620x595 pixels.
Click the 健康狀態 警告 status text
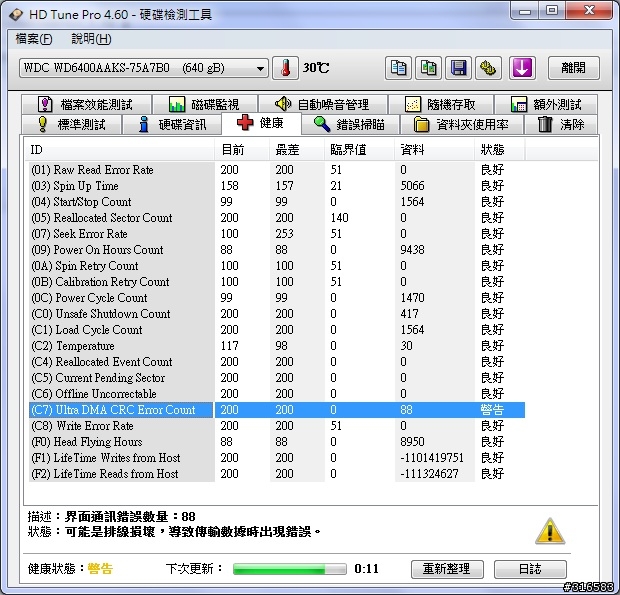(100, 569)
